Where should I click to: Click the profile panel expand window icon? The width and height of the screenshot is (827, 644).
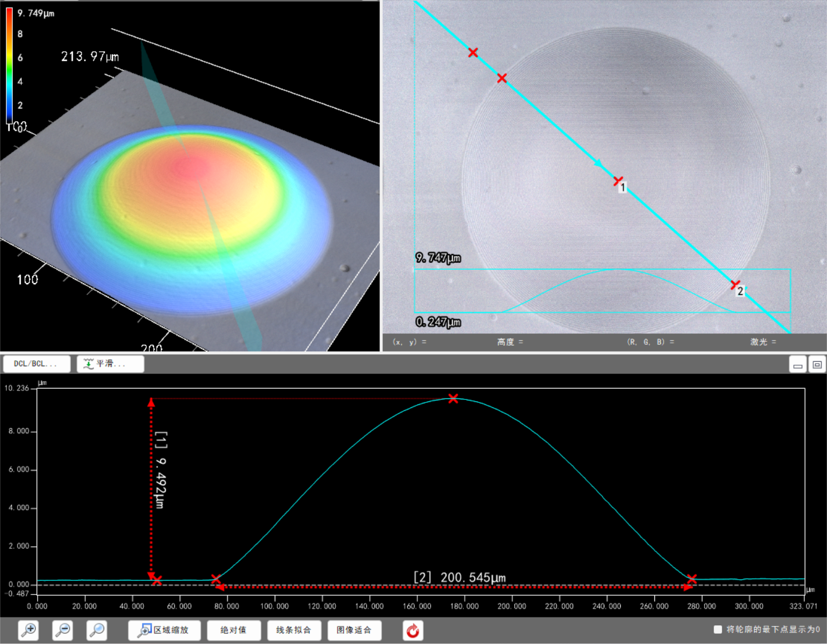[817, 365]
